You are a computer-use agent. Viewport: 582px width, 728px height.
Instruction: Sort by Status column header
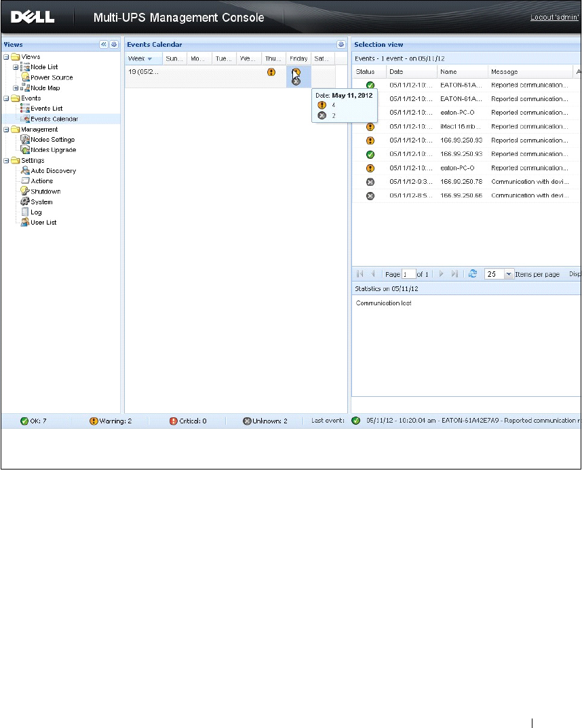pos(369,71)
